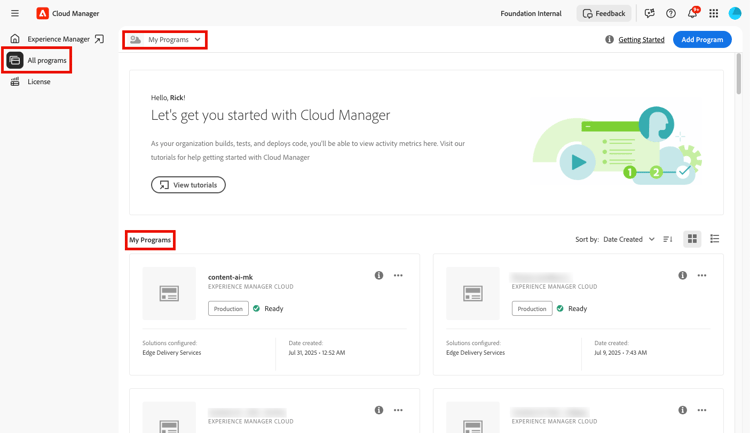Open the content-ai-mk program name
This screenshot has width=750, height=433.
(x=231, y=277)
